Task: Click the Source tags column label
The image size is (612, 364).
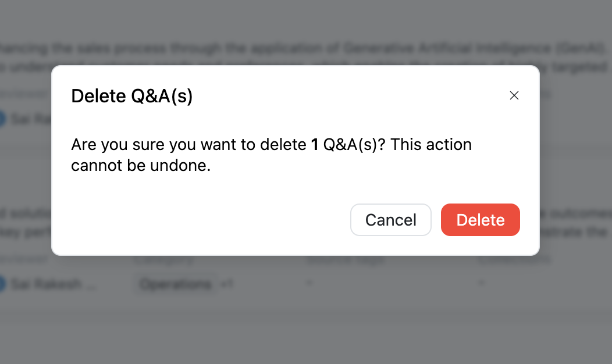Action: tap(346, 259)
